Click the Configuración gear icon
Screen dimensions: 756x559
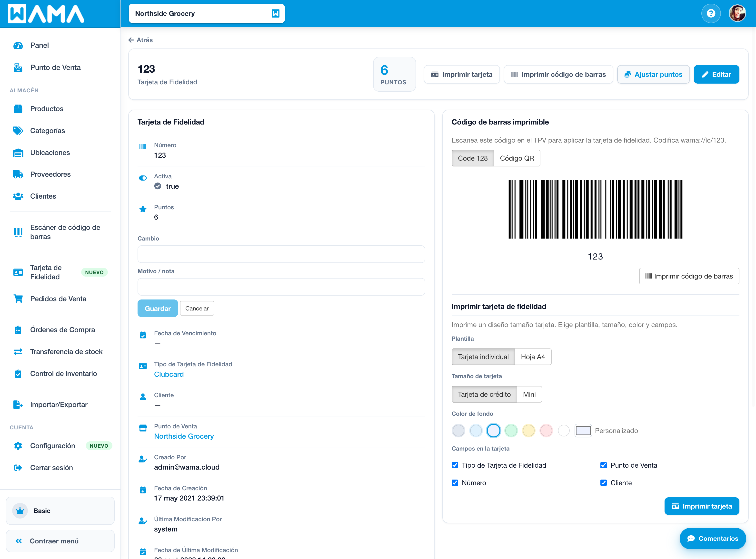click(18, 446)
